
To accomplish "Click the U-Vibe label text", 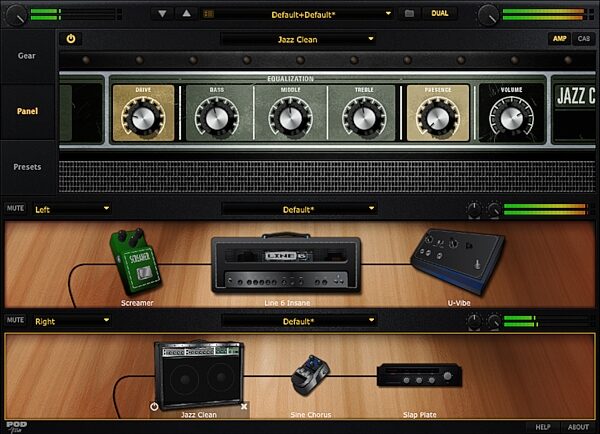I will [x=459, y=303].
